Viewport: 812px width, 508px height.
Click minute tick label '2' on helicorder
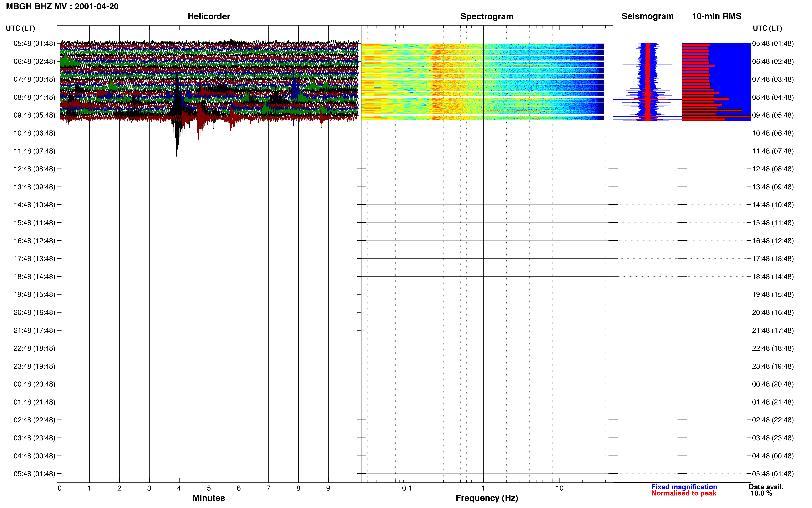119,488
